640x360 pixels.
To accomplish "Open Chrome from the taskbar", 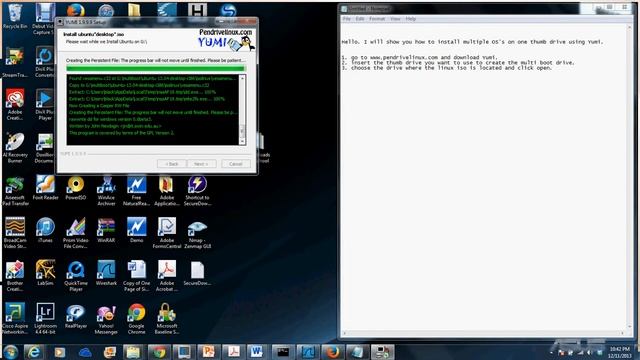I will click(159, 352).
